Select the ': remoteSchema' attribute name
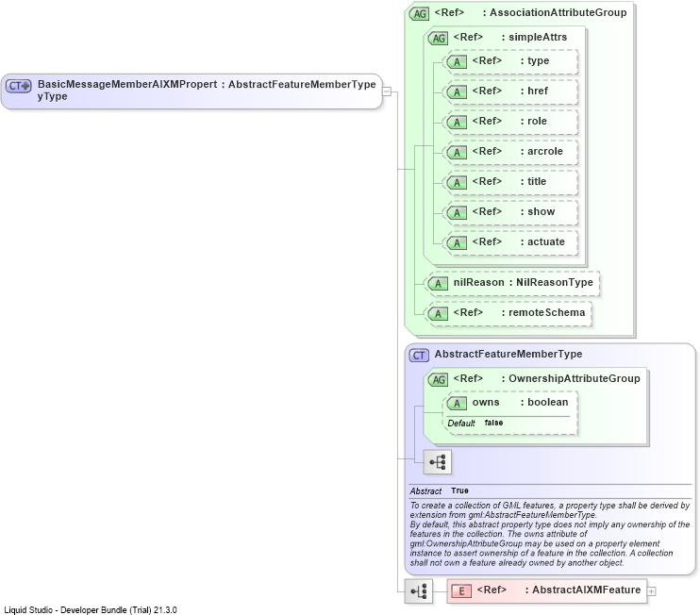 (x=543, y=313)
